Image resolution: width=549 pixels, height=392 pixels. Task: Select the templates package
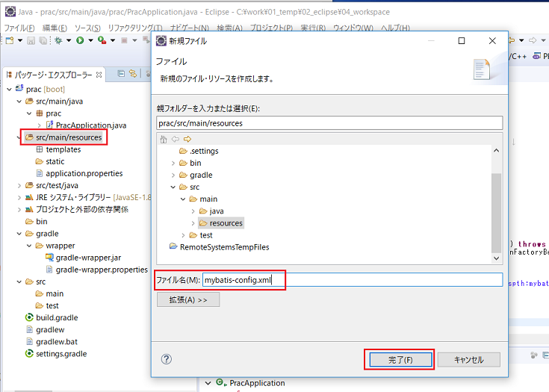point(63,149)
